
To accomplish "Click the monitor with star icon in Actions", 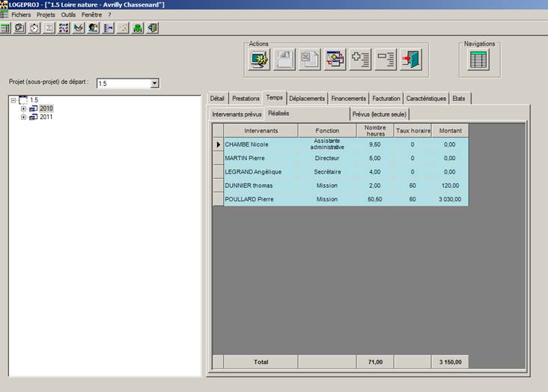I will 260,60.
